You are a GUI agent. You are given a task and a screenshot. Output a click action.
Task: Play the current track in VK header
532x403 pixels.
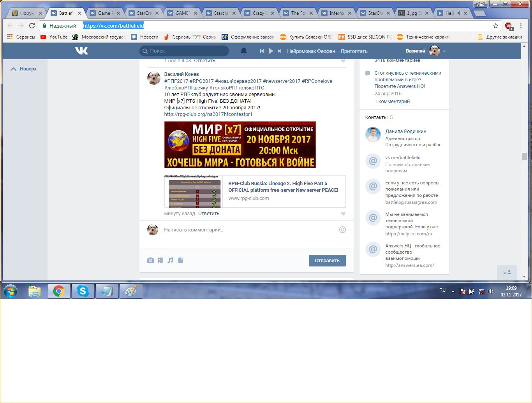(271, 51)
